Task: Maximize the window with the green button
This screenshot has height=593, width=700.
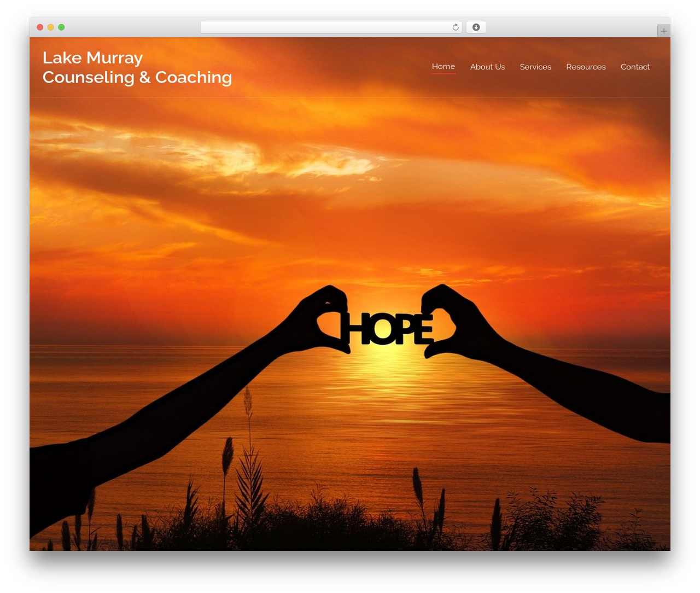Action: pos(61,27)
